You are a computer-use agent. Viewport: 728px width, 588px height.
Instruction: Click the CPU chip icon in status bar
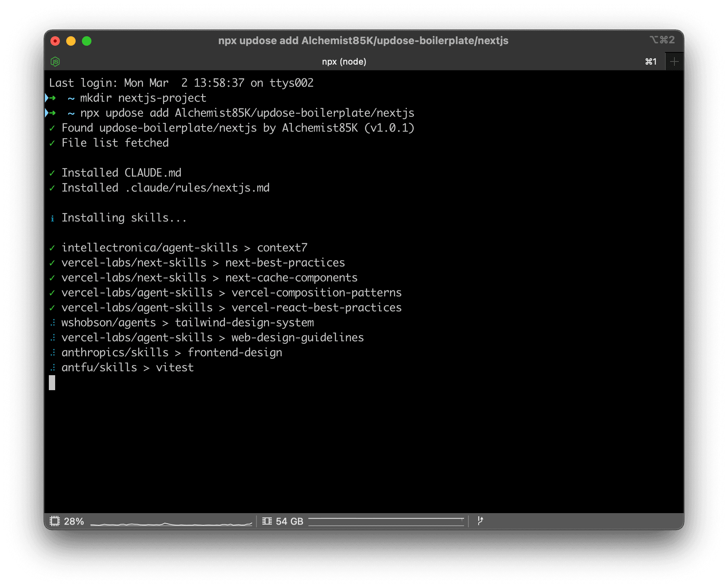(55, 521)
